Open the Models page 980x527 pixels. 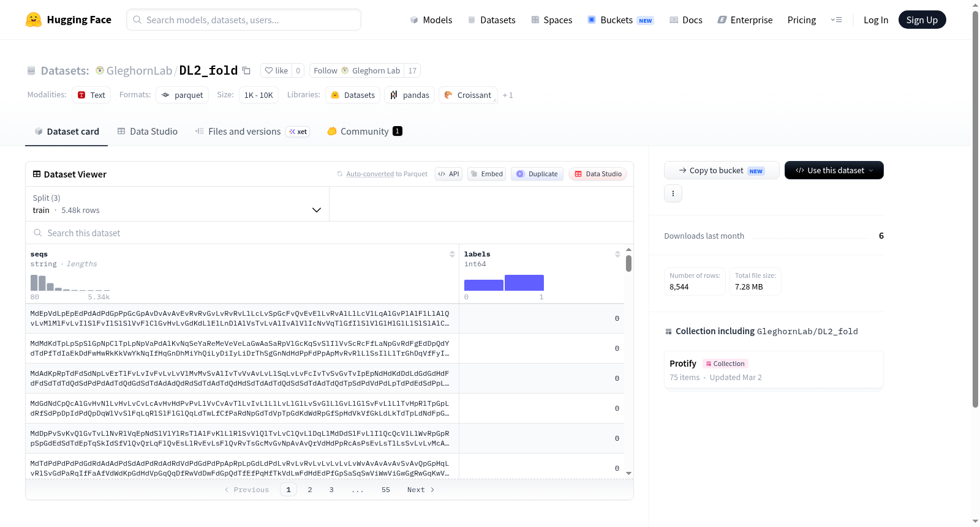(x=431, y=20)
